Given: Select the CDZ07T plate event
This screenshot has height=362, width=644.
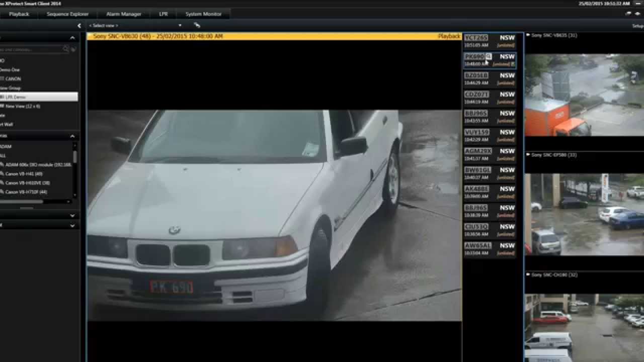Looking at the screenshot, I should (x=490, y=98).
